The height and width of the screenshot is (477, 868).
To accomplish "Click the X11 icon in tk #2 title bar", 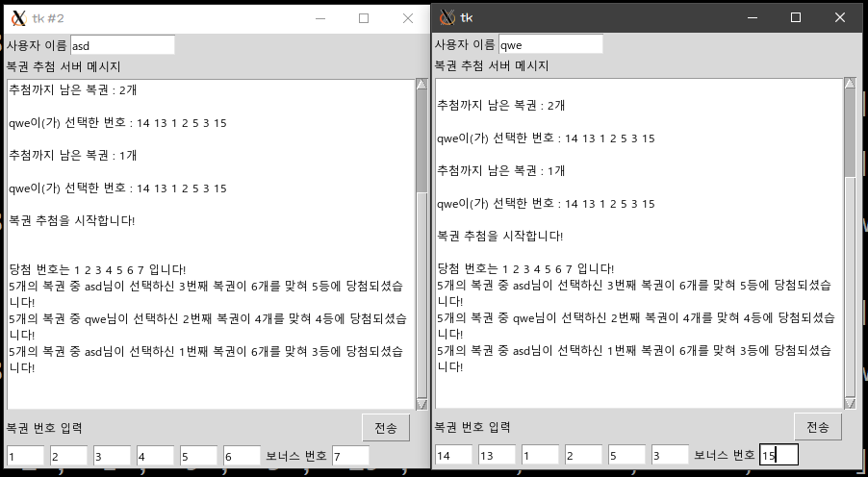I will [18, 18].
